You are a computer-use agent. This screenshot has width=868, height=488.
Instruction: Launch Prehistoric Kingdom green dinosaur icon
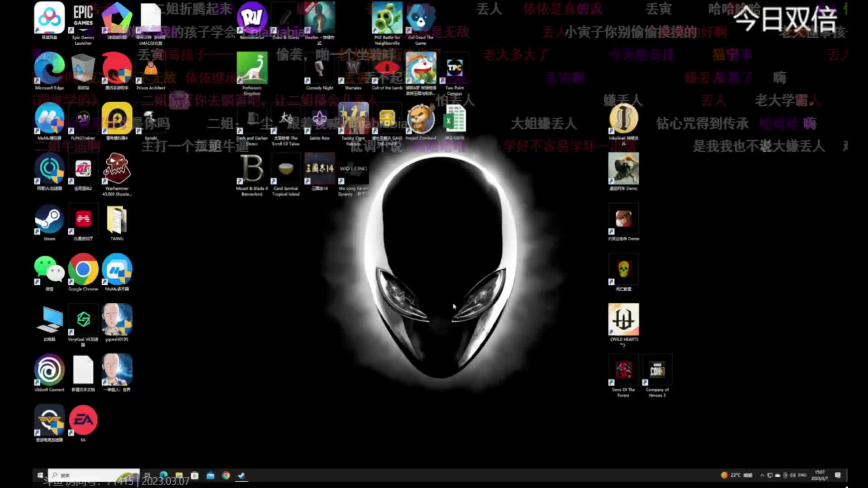pos(252,73)
